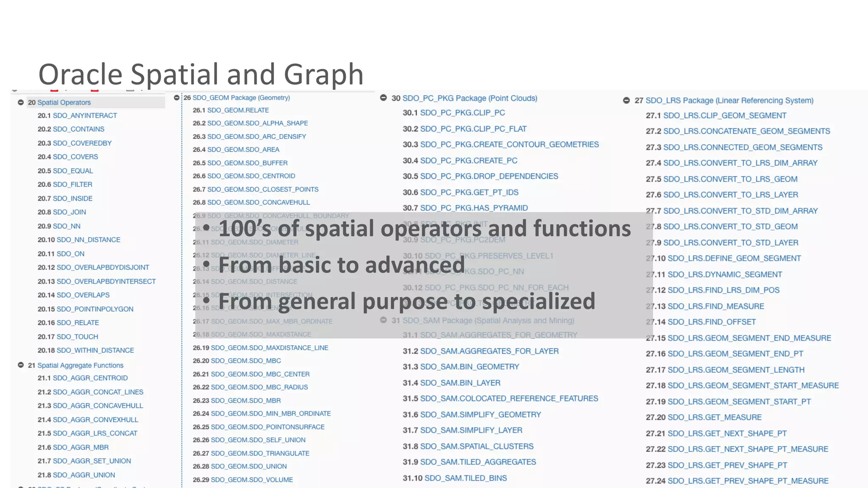Open the SDO_POINTINPOLYGON link
This screenshot has height=488, width=868.
click(x=95, y=309)
